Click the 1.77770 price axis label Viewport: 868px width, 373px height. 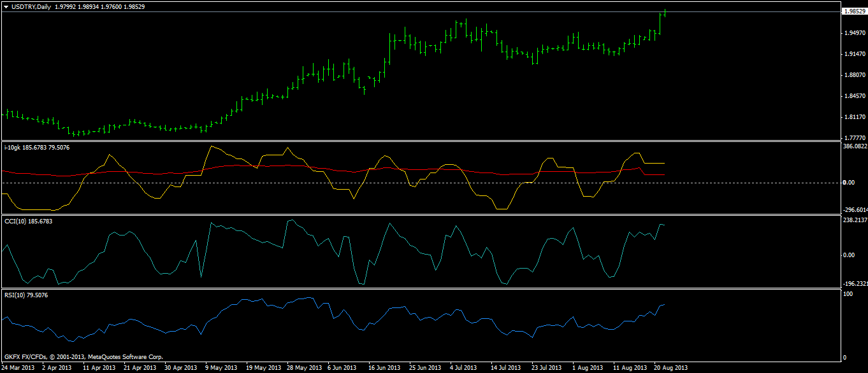pos(853,137)
